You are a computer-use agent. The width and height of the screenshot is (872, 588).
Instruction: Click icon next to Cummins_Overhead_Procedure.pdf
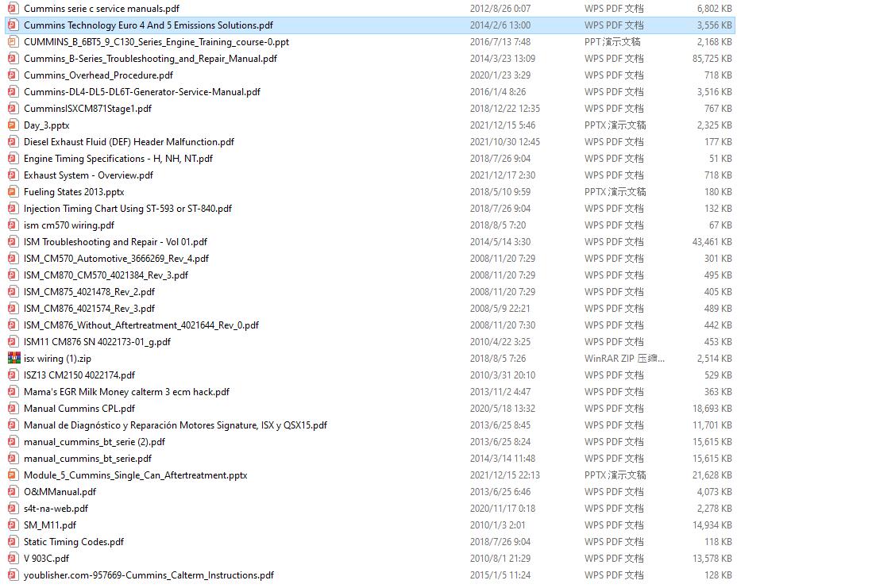click(12, 75)
